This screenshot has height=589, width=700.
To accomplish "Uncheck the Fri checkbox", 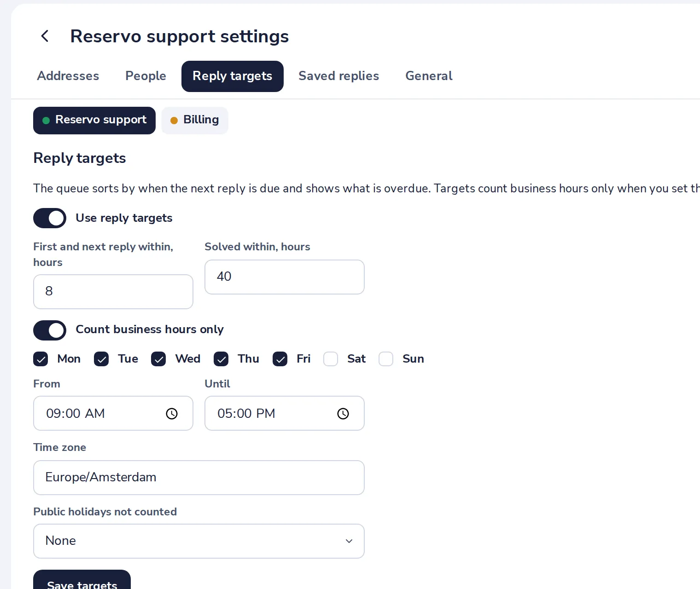I will (x=280, y=359).
